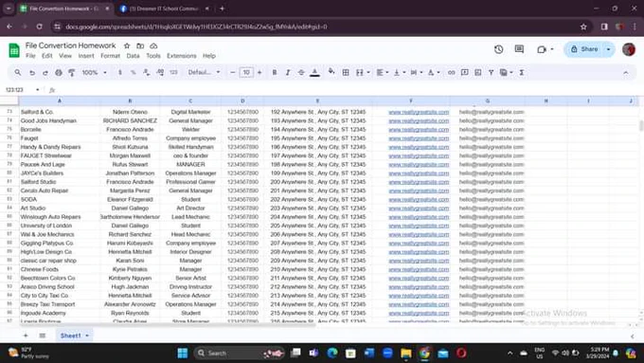Open all comments panel

pyautogui.click(x=519, y=49)
